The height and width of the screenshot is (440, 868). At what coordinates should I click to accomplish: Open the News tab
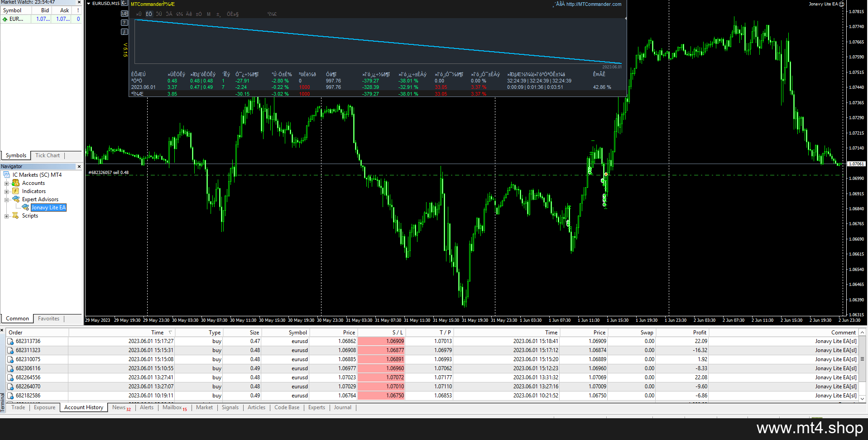point(121,407)
